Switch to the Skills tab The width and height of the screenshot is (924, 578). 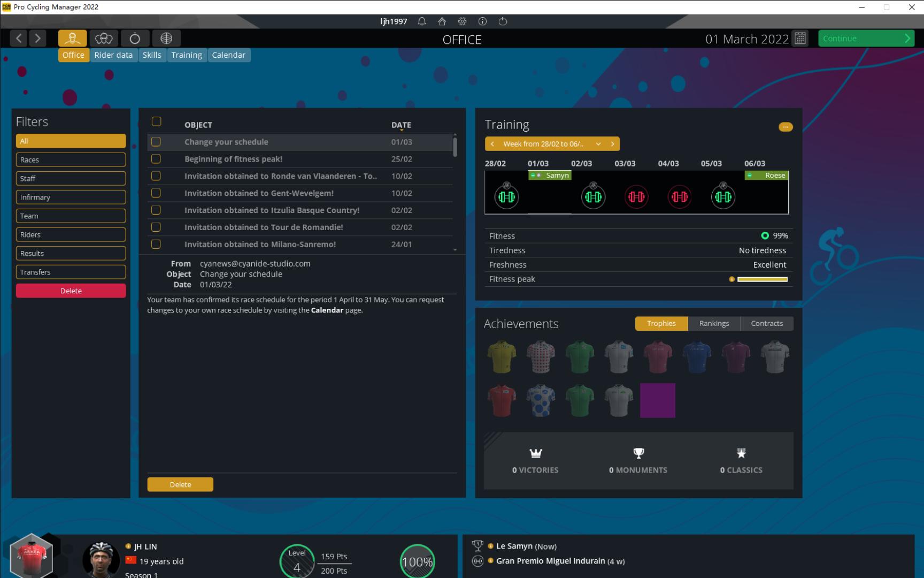(152, 55)
